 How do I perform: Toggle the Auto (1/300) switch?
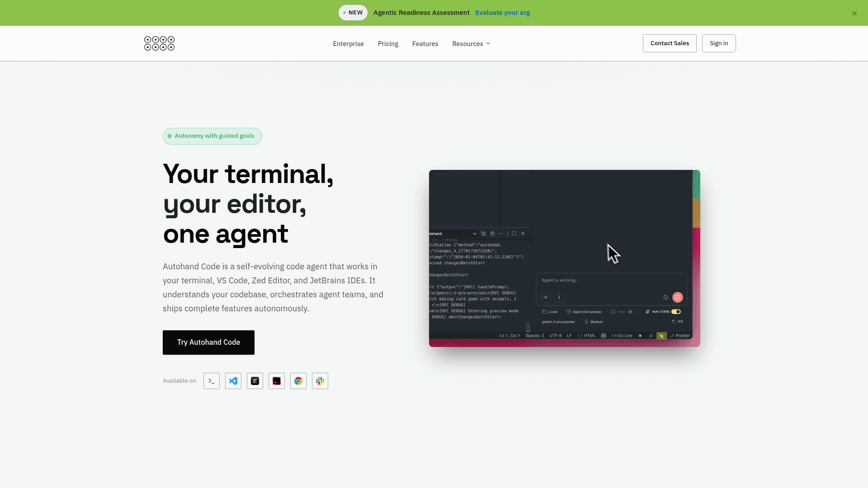tap(676, 312)
